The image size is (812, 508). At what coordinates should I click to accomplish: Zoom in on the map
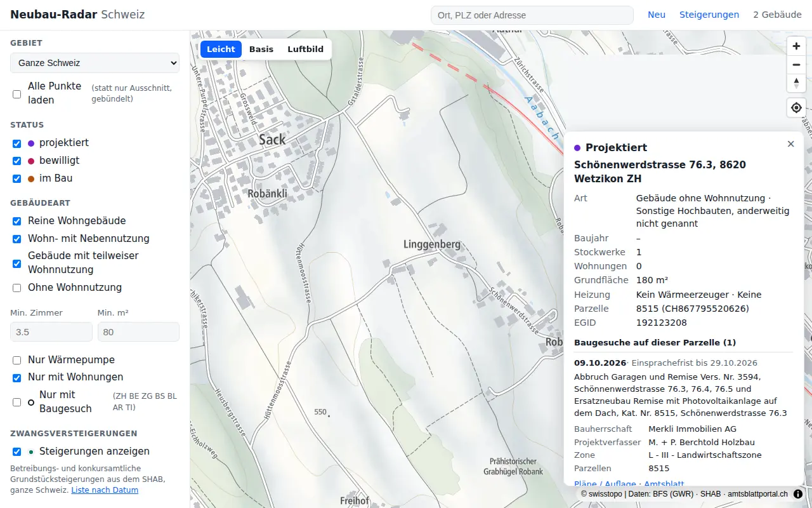point(796,46)
